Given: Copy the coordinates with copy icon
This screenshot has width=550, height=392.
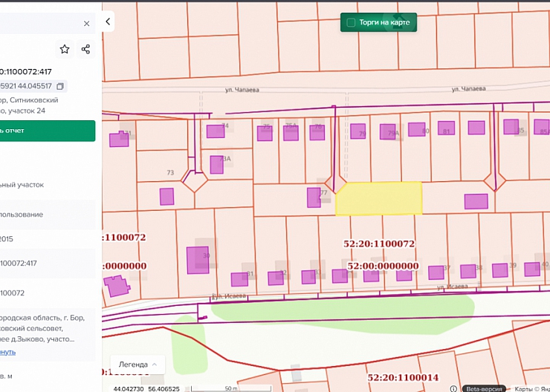Looking at the screenshot, I should tap(60, 86).
